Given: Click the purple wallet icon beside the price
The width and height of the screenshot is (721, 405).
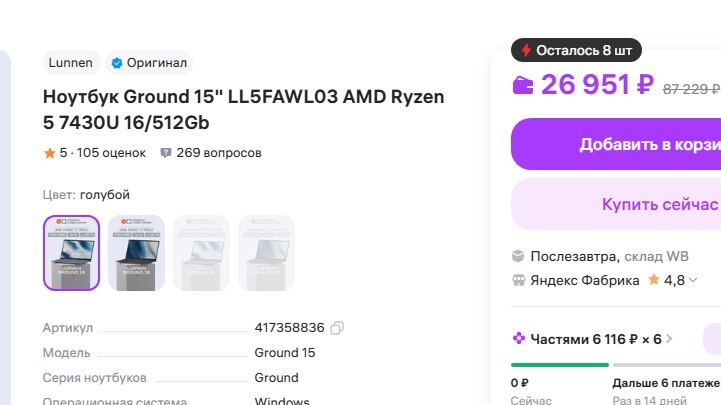Looking at the screenshot, I should (523, 86).
